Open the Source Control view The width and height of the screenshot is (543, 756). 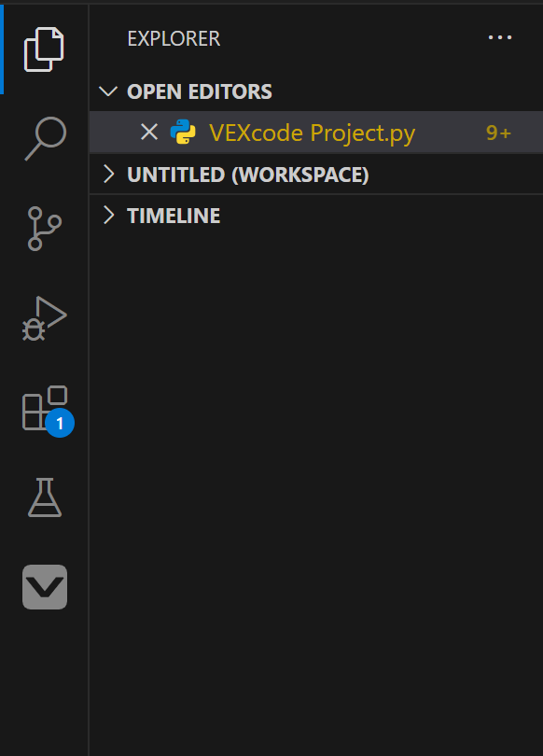tap(44, 228)
